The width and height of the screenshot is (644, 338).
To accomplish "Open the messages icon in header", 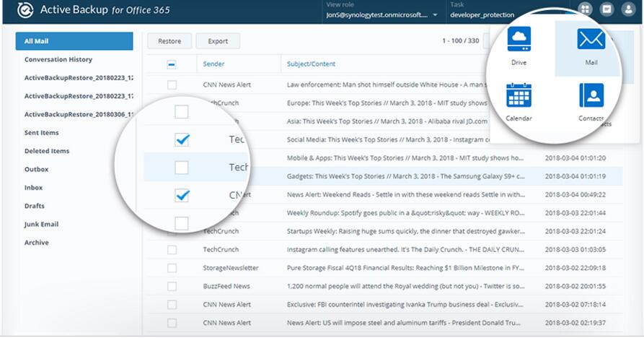I will (607, 10).
